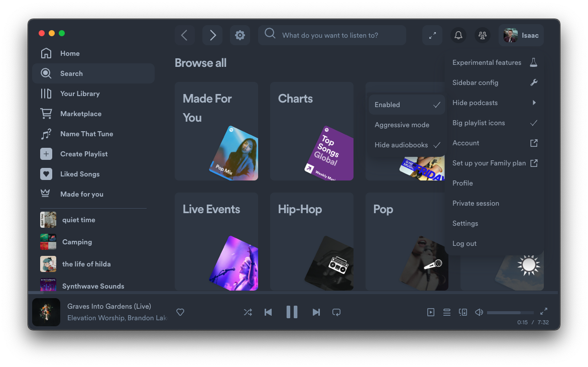Open the notifications bell
The height and width of the screenshot is (367, 588).
pos(458,35)
